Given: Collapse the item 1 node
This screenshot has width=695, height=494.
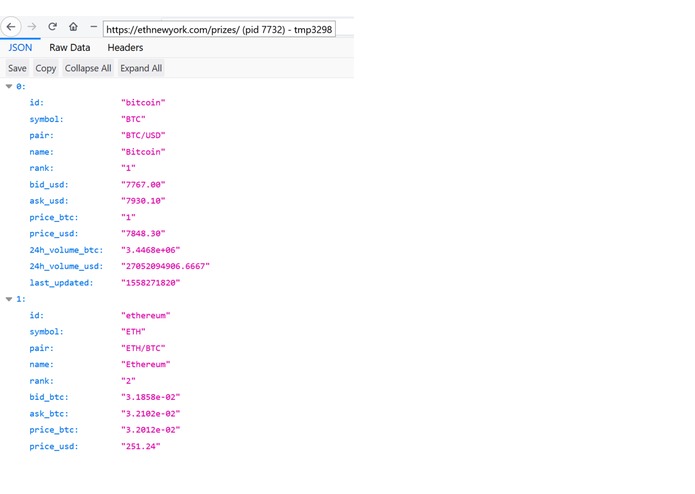Looking at the screenshot, I should (9, 299).
